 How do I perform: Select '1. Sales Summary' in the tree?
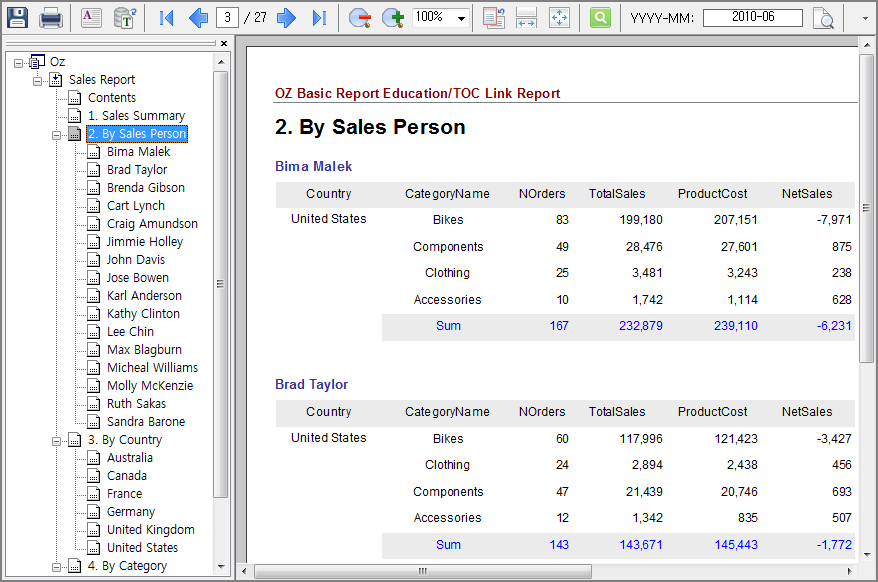(x=136, y=116)
